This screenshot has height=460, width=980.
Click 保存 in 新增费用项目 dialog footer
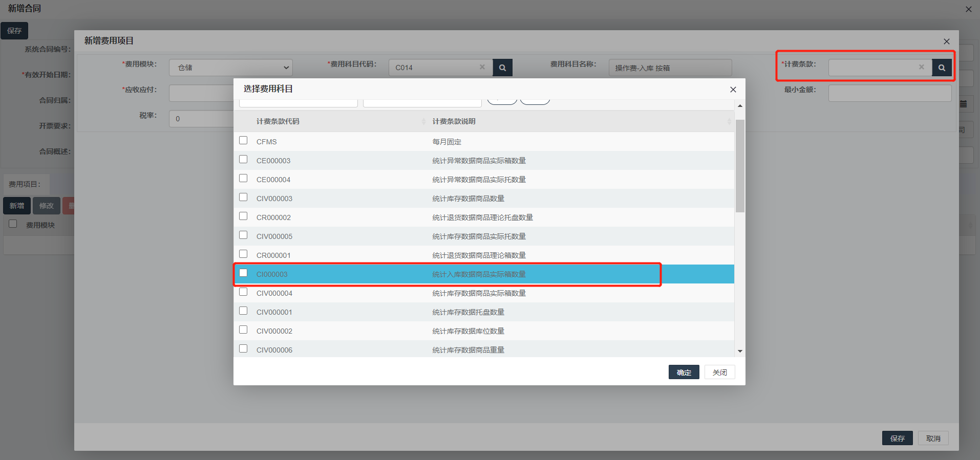point(897,438)
